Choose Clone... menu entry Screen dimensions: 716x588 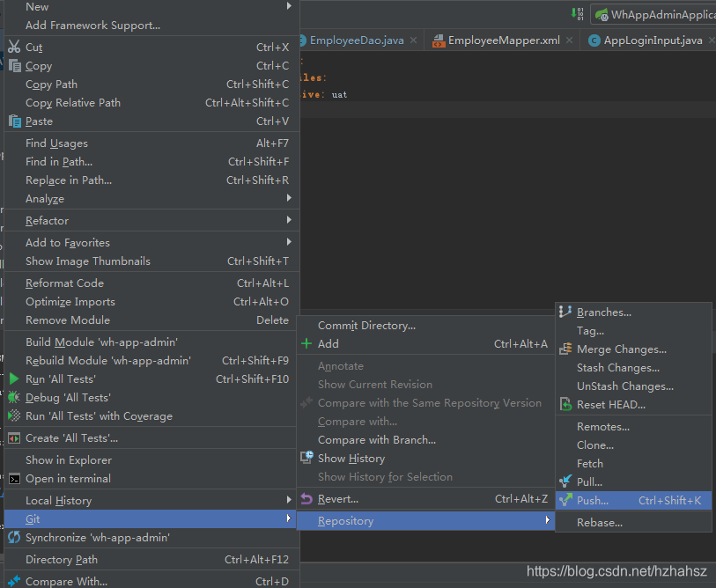634,445
